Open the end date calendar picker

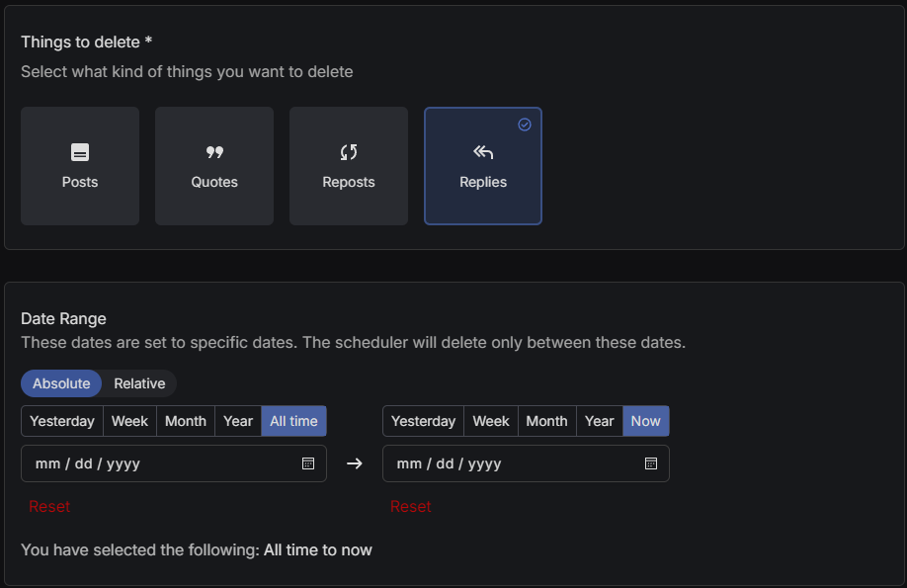click(x=650, y=463)
